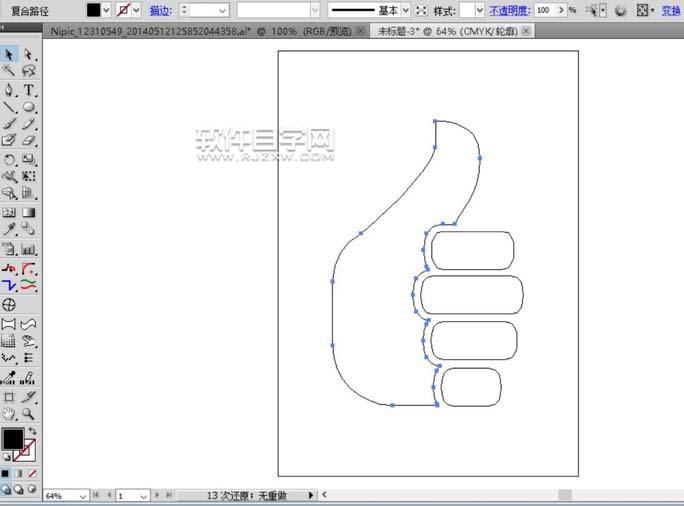Pick the Pen tool in the toolbox

tap(9, 90)
